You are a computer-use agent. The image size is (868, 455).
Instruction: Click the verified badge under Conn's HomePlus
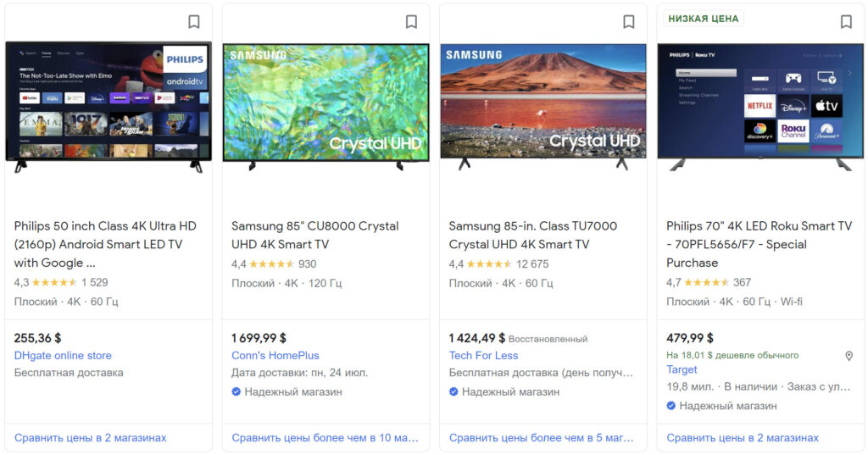236,391
